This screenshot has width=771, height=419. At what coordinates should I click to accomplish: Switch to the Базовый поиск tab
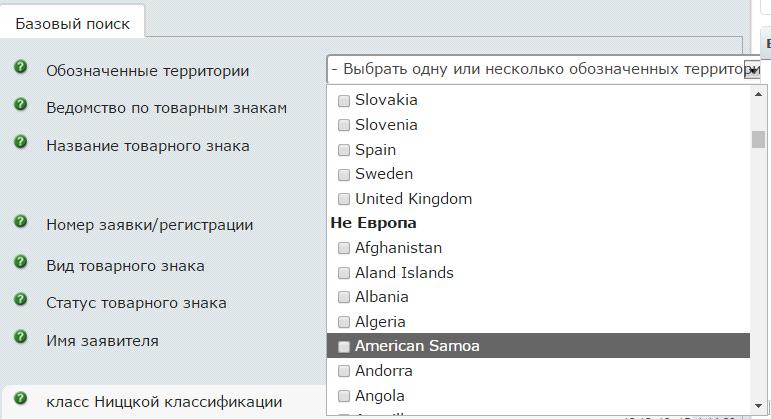(72, 23)
